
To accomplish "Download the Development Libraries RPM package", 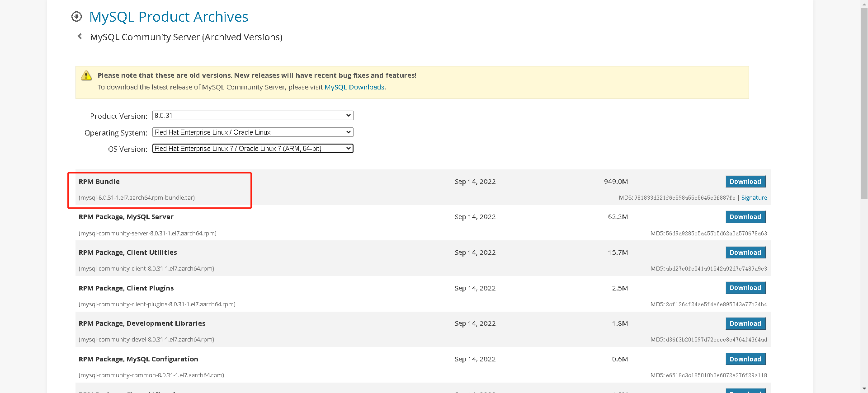I will pos(745,323).
